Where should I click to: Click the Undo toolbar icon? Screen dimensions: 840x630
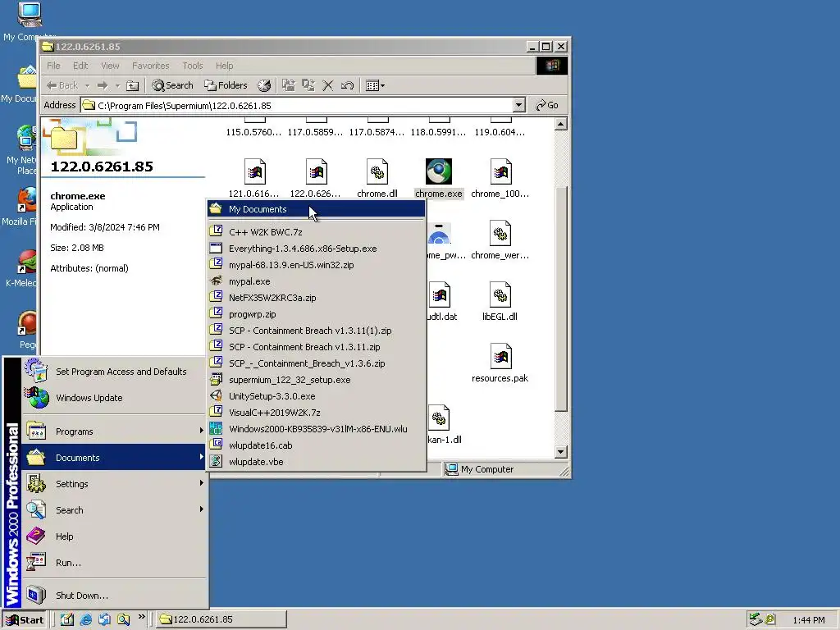[x=347, y=85]
